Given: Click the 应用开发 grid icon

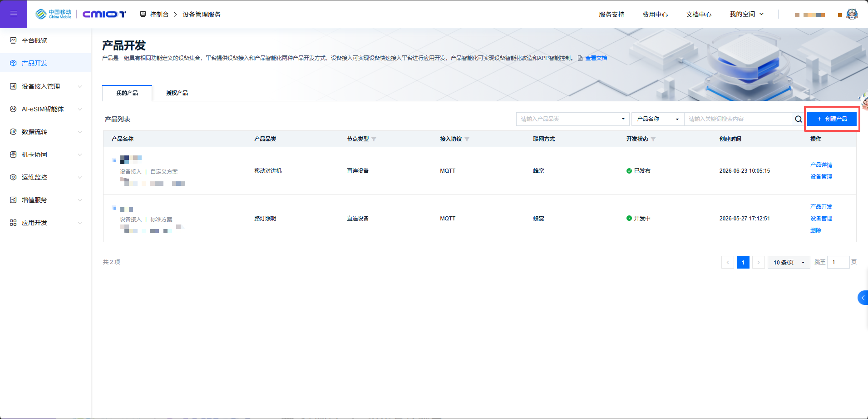Looking at the screenshot, I should [x=13, y=223].
